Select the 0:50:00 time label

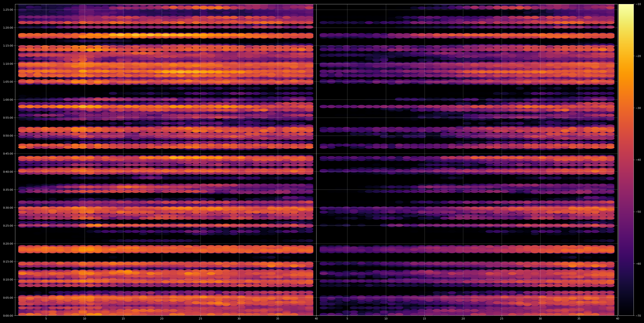pyautogui.click(x=8, y=136)
